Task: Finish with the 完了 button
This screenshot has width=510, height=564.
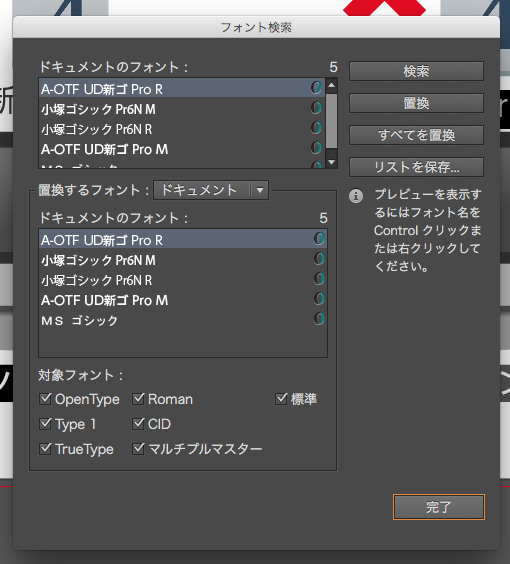Action: click(439, 507)
